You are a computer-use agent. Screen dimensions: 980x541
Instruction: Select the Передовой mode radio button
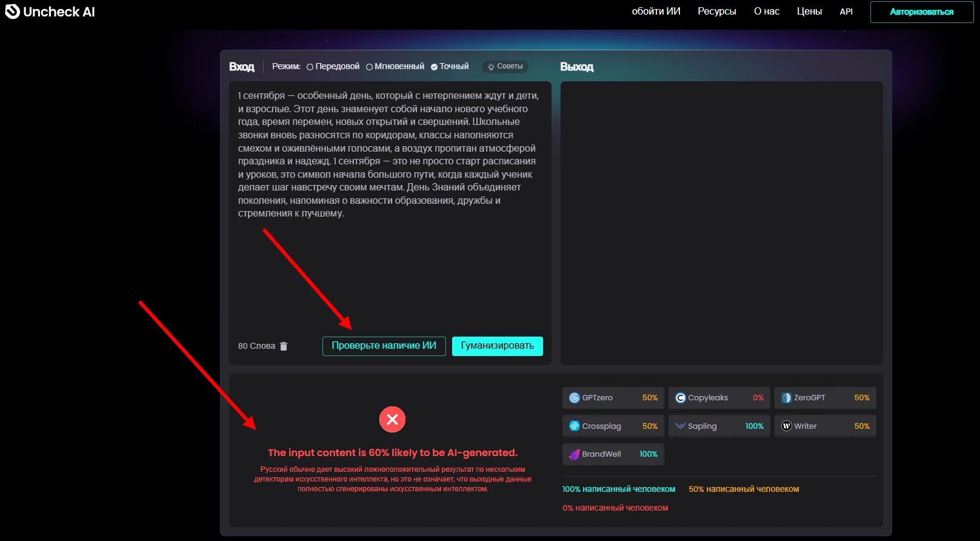[310, 67]
